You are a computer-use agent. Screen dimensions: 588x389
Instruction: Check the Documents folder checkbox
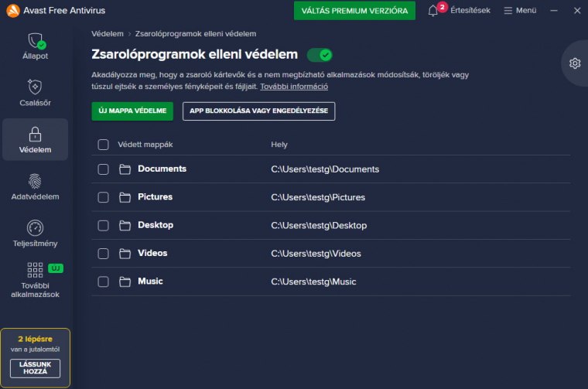[x=103, y=169]
